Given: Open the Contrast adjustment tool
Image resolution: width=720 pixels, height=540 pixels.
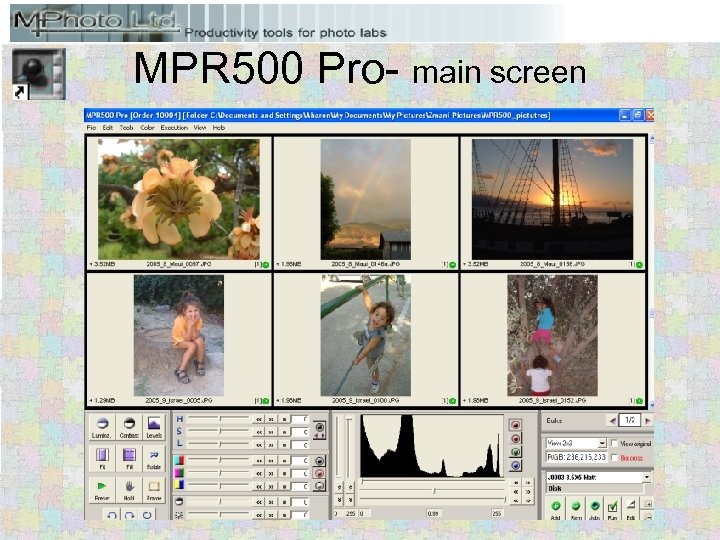Looking at the screenshot, I should (x=129, y=428).
